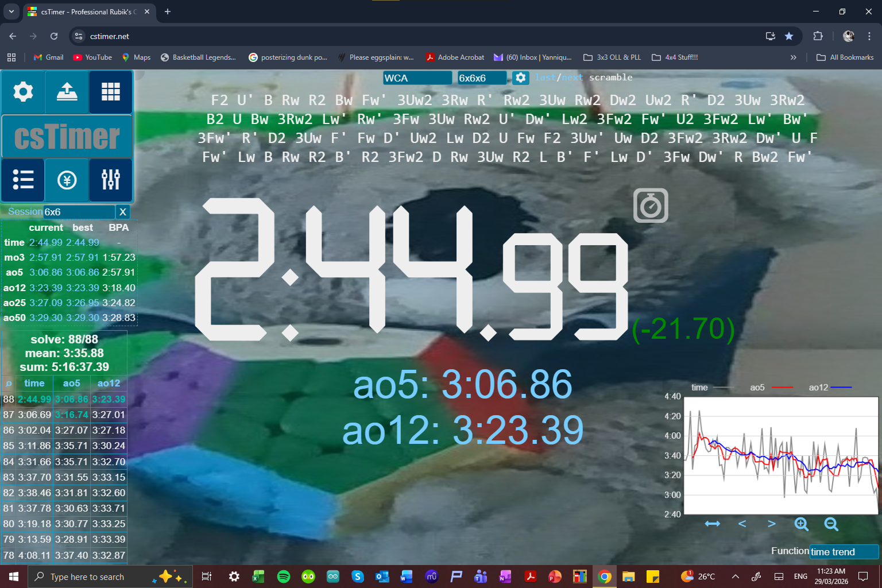The height and width of the screenshot is (588, 882).
Task: Click solve 78 time 4:08.11
Action: [34, 555]
